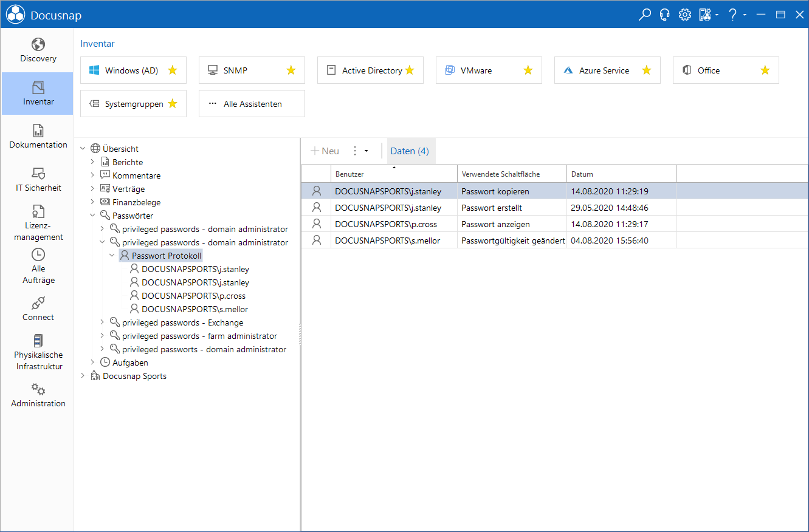Expand the Berichte tree node
809x532 pixels.
[93, 162]
